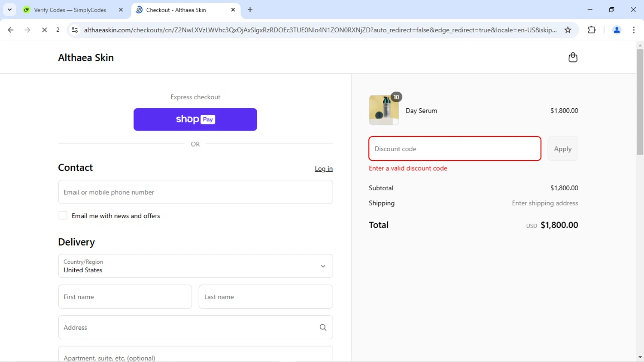Screen dimensions: 644x362
Task: Bookmark this page with star icon
Action: click(568, 30)
